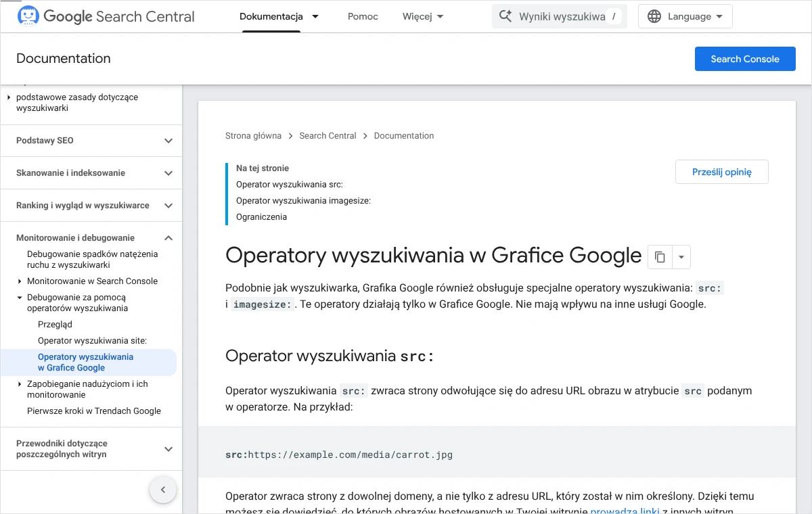Image resolution: width=812 pixels, height=514 pixels.
Task: Click the prowadzą linki hyperlink
Action: pos(625,511)
